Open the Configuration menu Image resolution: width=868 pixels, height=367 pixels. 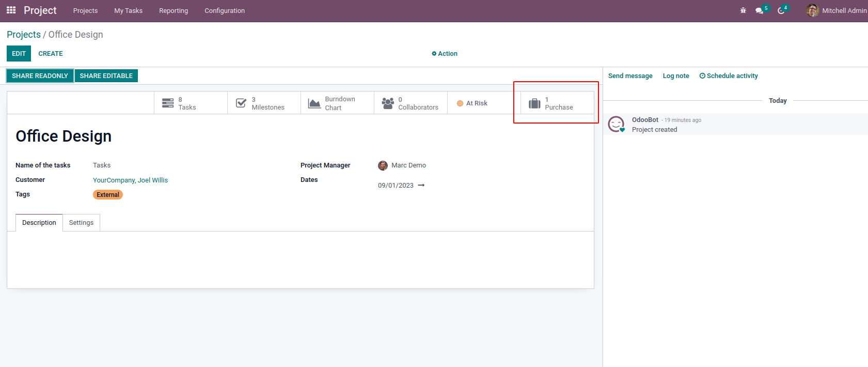pos(225,11)
